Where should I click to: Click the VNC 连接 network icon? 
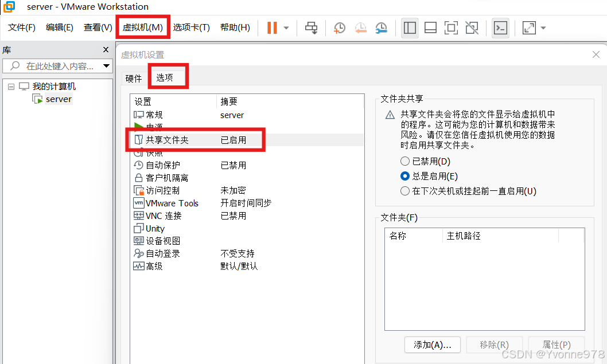pos(139,216)
